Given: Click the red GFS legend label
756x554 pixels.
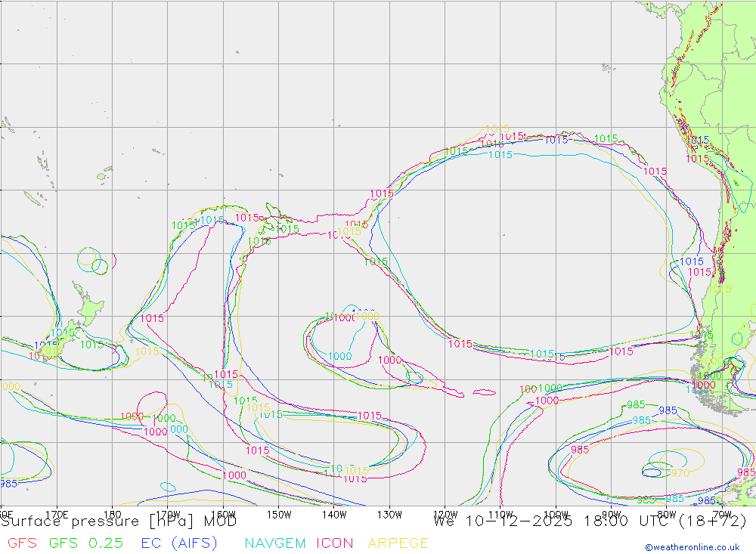Looking at the screenshot, I should pos(22,543).
